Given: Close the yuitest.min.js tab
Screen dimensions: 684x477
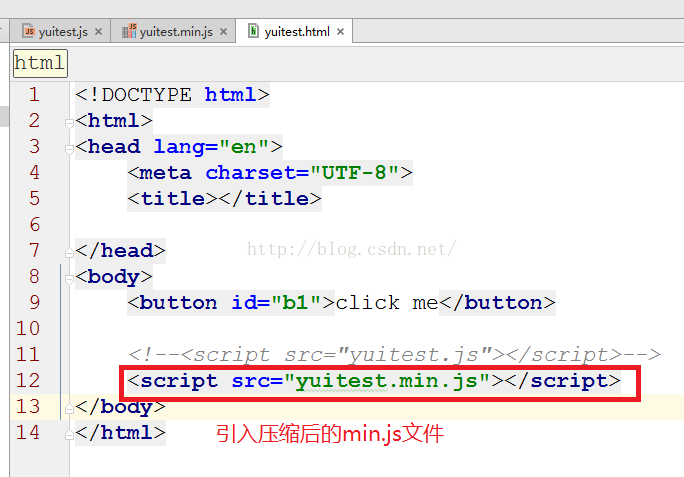Looking at the screenshot, I should (x=223, y=32).
